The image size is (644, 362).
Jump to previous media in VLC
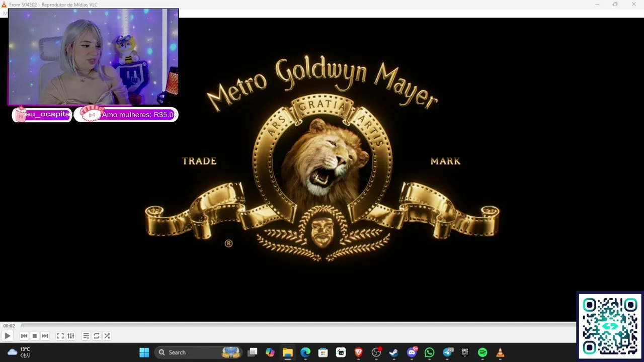(x=24, y=336)
